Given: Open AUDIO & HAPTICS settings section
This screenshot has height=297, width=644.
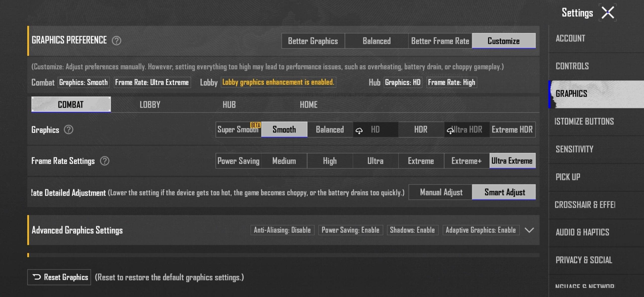Looking at the screenshot, I should [x=582, y=232].
